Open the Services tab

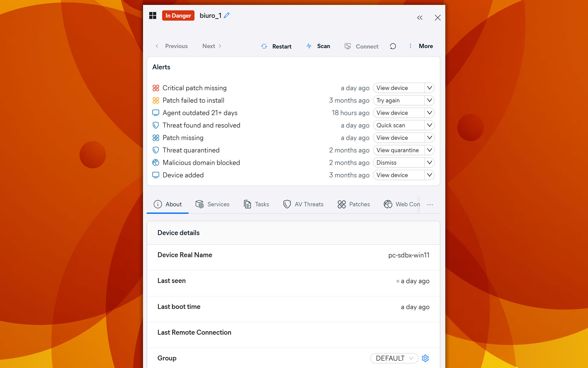[212, 204]
